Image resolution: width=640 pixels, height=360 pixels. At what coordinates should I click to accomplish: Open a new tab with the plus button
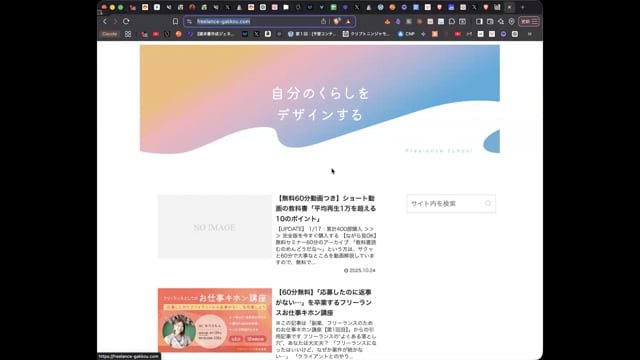point(522,7)
